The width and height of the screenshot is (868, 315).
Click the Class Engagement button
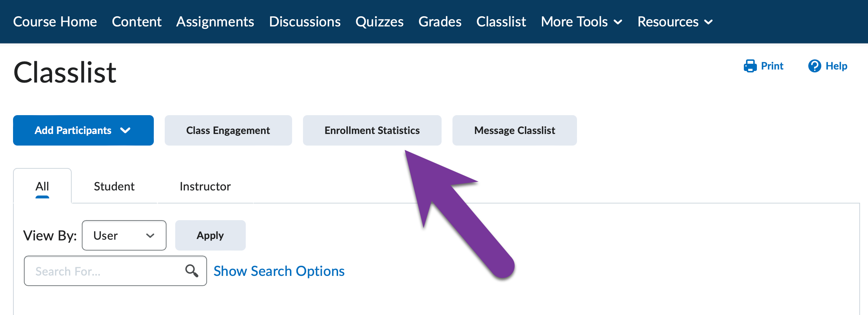[x=228, y=130]
